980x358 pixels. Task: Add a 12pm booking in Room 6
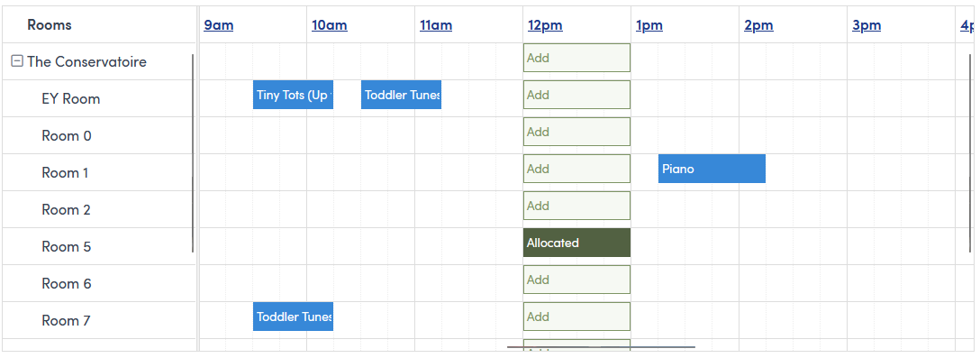576,280
